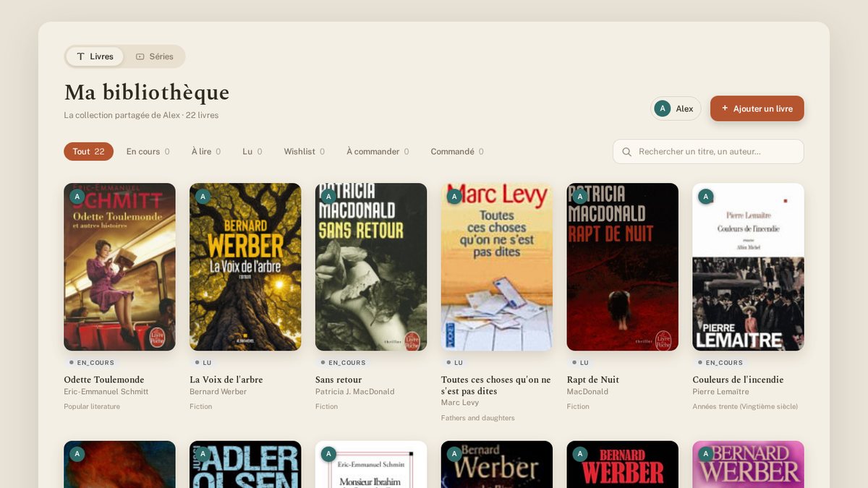Open the Rapt de Nuit cover
Viewport: 868px width, 488px height.
click(x=623, y=267)
